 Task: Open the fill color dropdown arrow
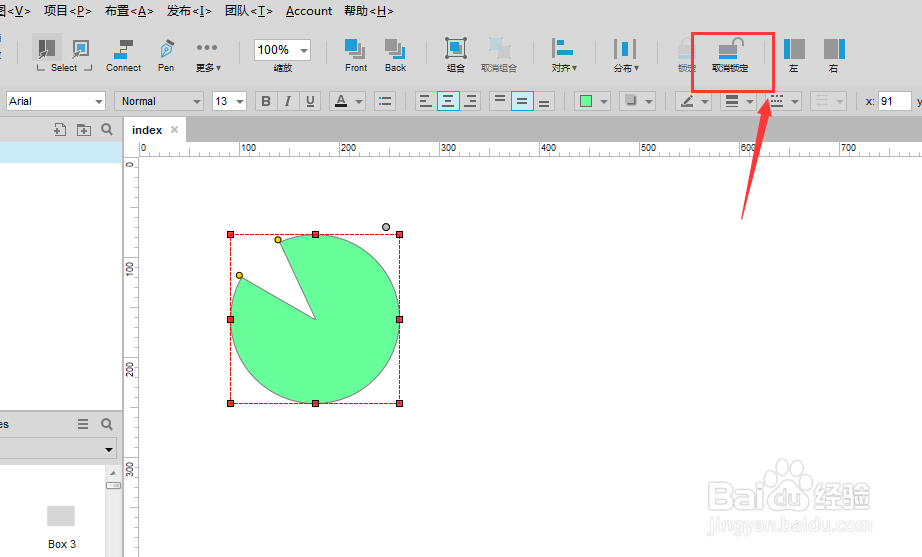point(604,102)
